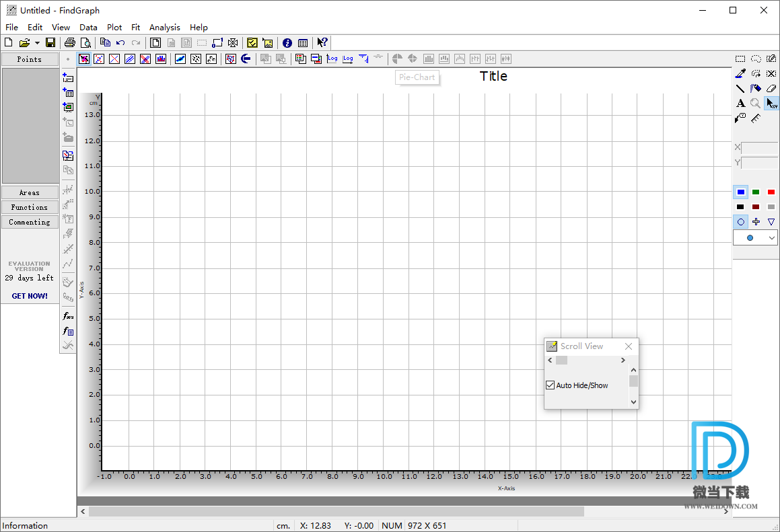The height and width of the screenshot is (532, 780).
Task: Open Print Preview with the magnifier page icon
Action: click(85, 43)
